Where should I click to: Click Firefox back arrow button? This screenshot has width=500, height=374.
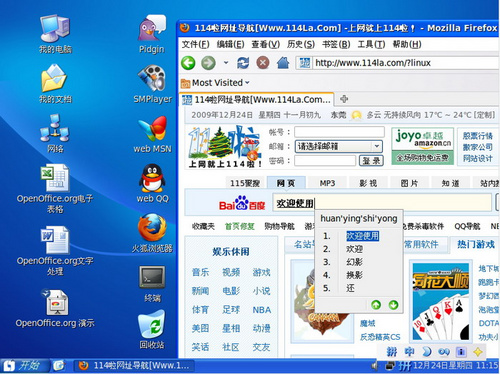(x=188, y=63)
